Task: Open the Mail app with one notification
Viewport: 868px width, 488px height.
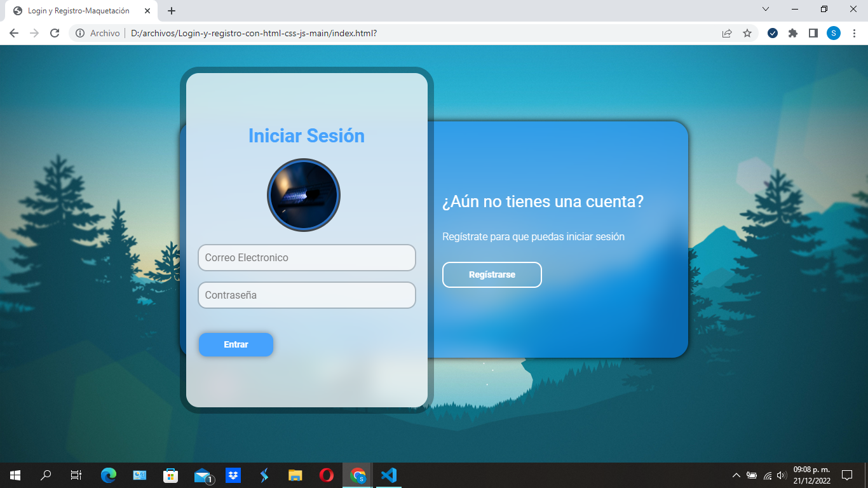Action: point(201,475)
